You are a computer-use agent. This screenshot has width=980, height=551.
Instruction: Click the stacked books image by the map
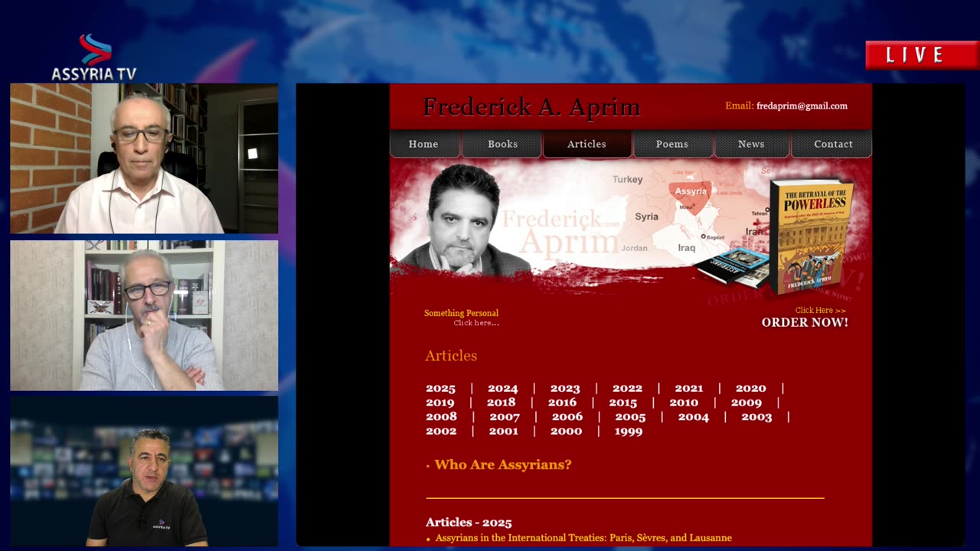(733, 267)
